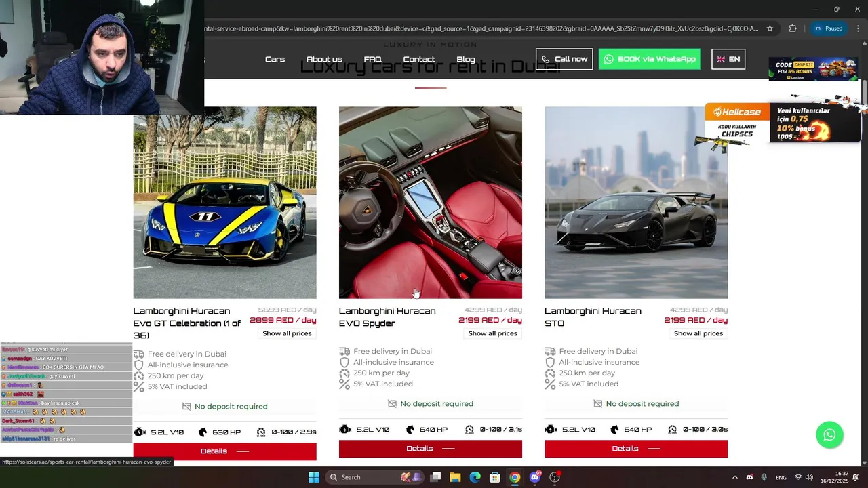This screenshot has height=488, width=868.
Task: Open the volume speaker icon
Action: click(x=809, y=477)
